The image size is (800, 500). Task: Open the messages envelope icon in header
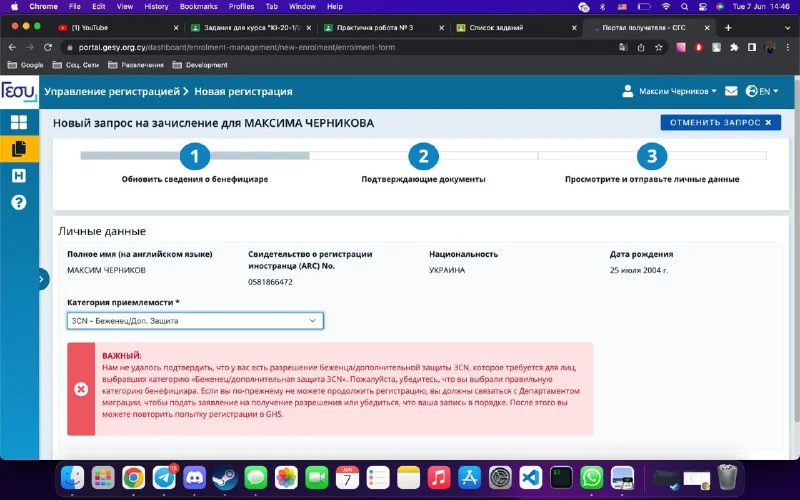(731, 91)
